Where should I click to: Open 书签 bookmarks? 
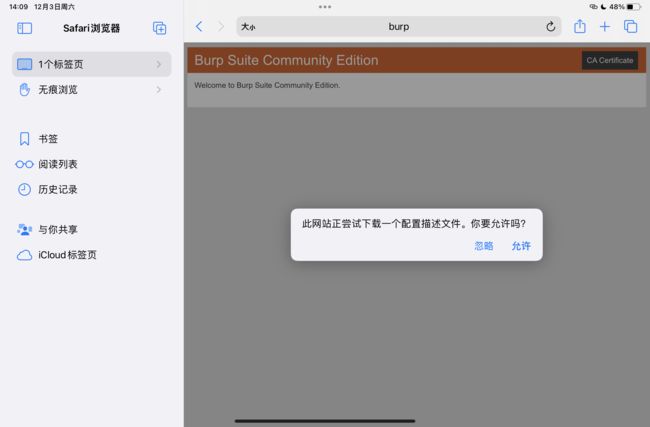point(92,139)
